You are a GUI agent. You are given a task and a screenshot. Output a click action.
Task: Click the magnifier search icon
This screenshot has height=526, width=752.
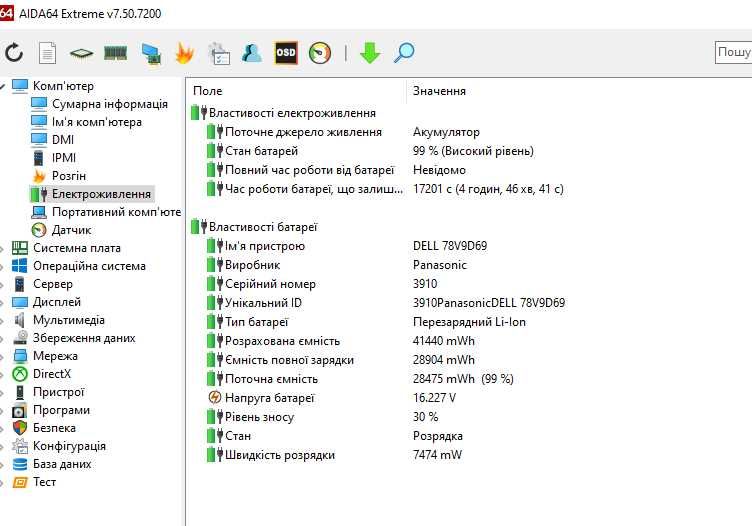[x=404, y=53]
